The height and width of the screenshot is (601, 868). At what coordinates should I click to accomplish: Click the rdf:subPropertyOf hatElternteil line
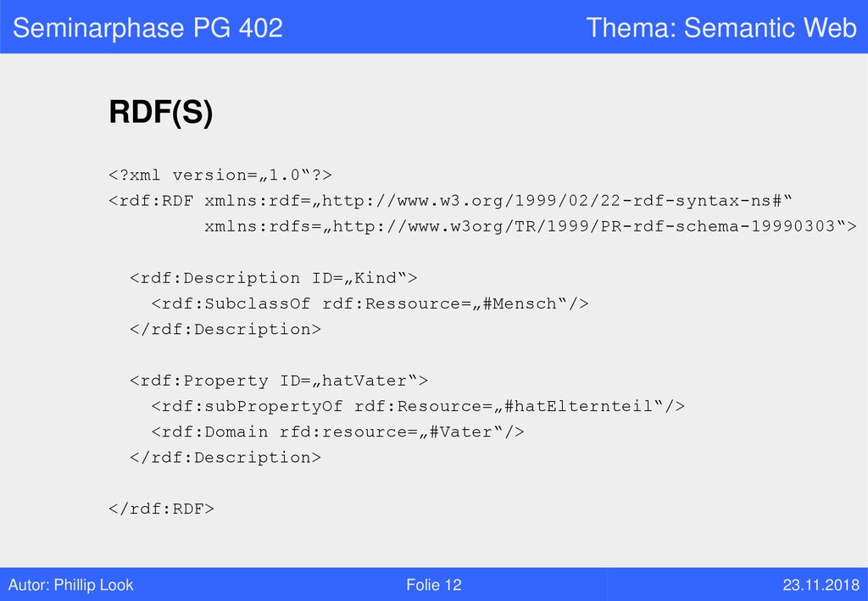coord(418,406)
